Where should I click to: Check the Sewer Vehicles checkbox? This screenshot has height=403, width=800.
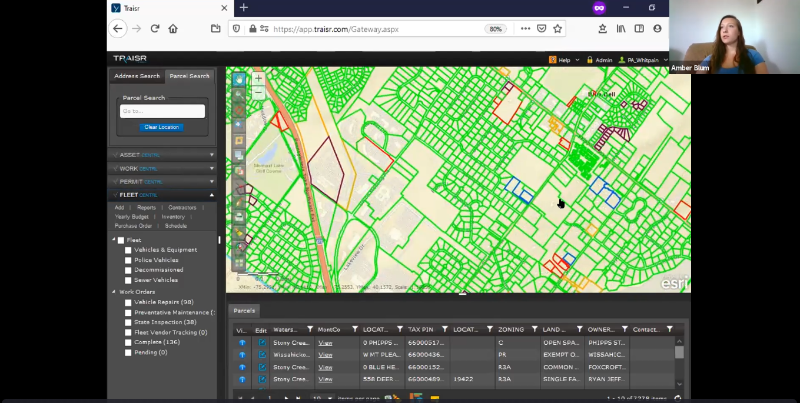128,281
